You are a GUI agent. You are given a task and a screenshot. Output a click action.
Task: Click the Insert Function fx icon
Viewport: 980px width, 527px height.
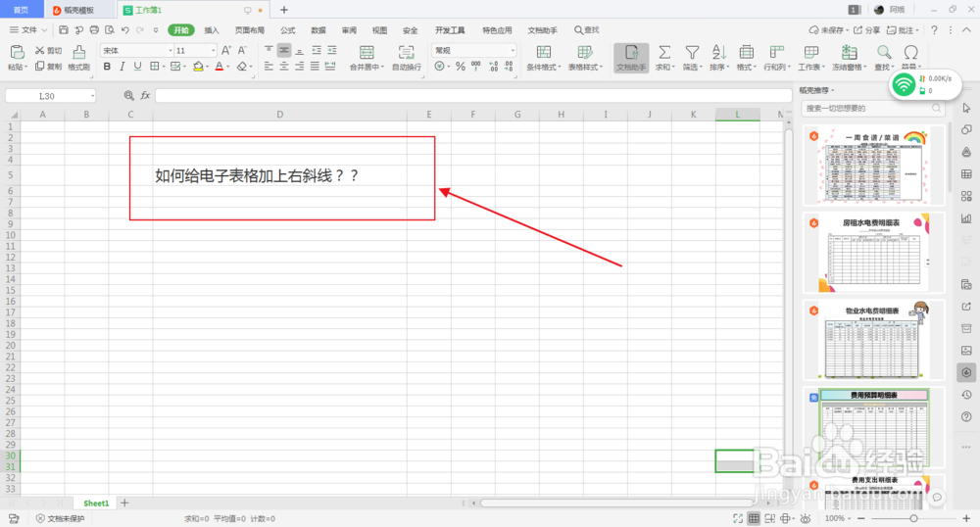click(x=145, y=96)
